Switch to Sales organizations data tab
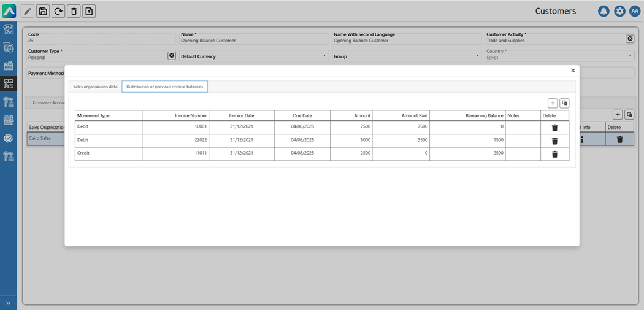Viewport: 644px width, 310px height. click(x=95, y=87)
